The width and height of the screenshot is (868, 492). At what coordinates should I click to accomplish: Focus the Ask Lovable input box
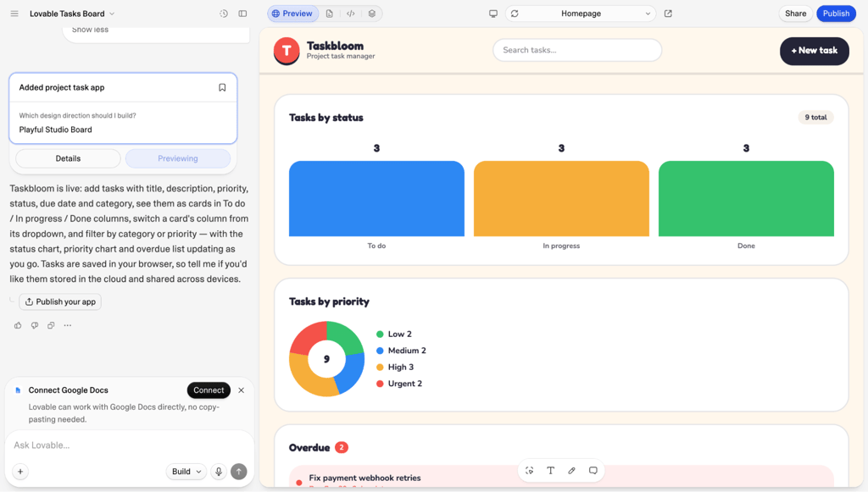(129, 445)
